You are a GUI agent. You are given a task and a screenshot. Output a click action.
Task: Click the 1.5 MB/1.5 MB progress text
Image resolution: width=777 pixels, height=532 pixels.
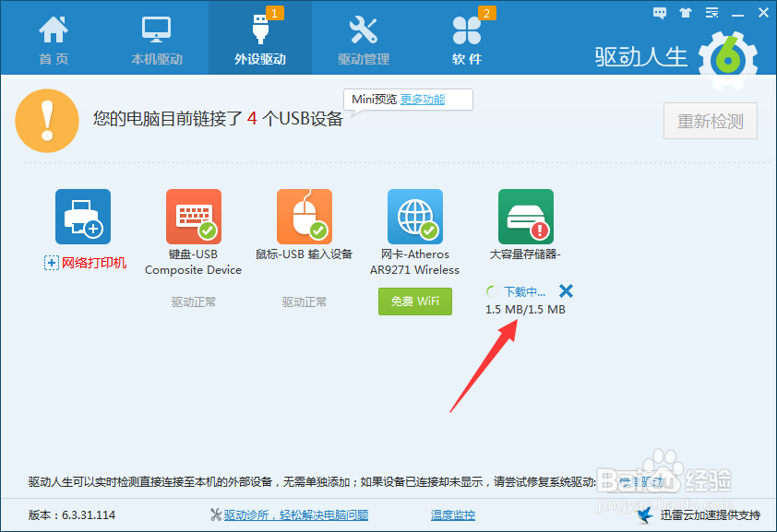[x=525, y=309]
